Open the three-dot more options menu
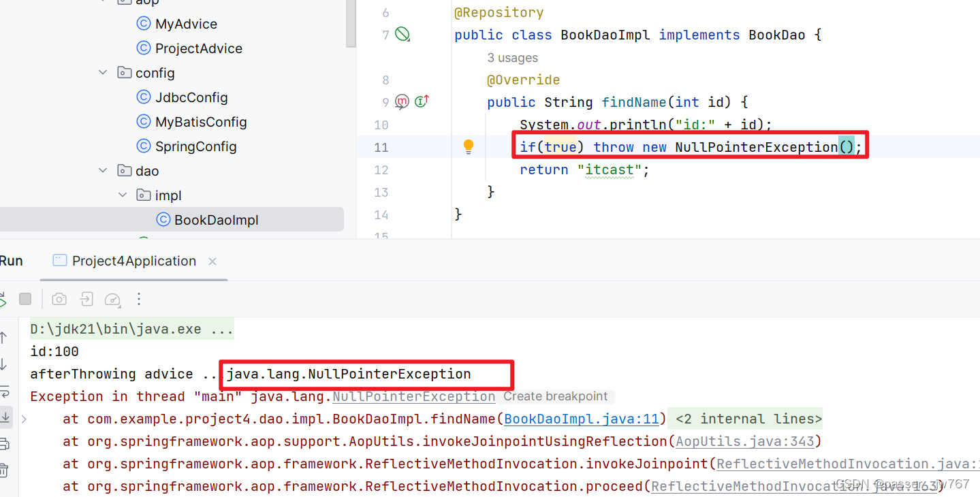This screenshot has width=980, height=497. (x=139, y=299)
